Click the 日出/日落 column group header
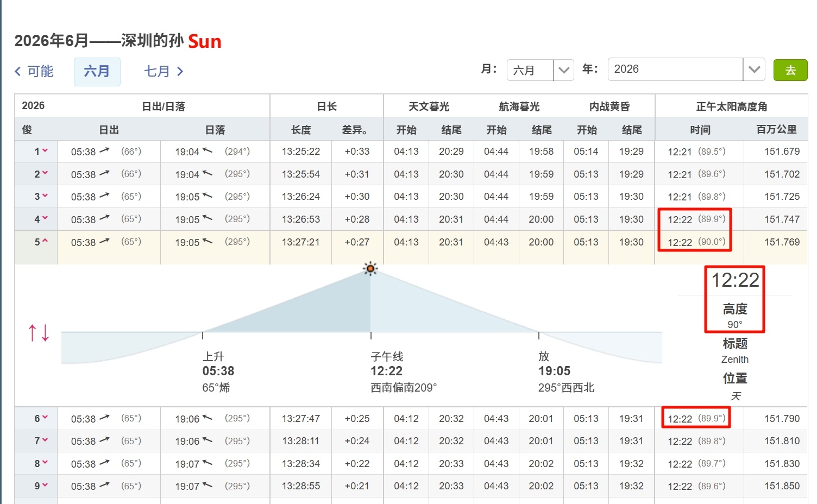Image resolution: width=817 pixels, height=504 pixels. (x=164, y=107)
